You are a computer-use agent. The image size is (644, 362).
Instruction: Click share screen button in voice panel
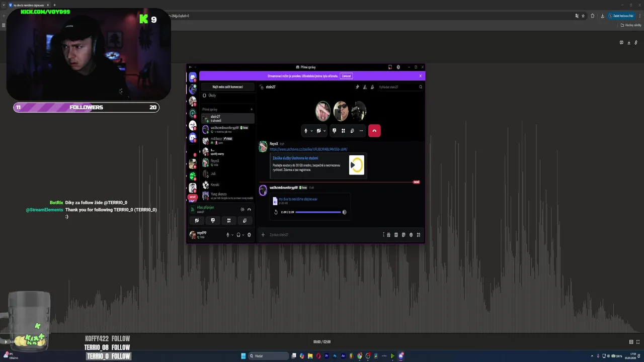click(x=213, y=220)
